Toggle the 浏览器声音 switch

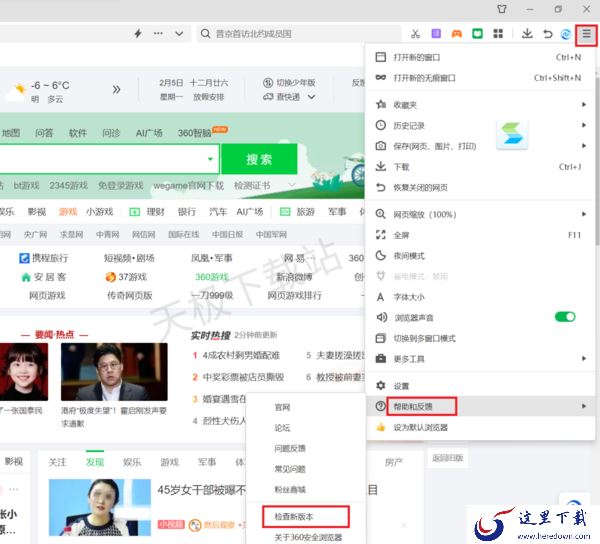pos(565,317)
